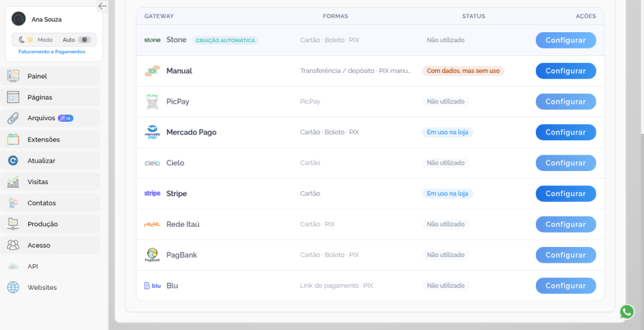
Task: Click the Mercado Pago logo
Action: point(152,132)
